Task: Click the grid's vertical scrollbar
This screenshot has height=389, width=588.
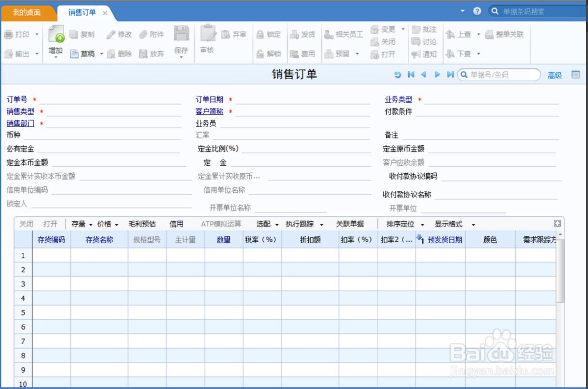Action: click(560, 271)
